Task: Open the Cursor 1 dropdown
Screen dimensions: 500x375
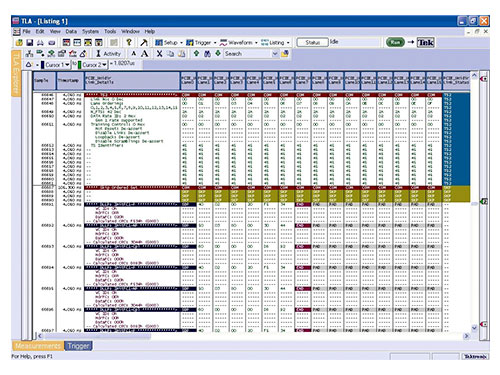Action: coord(67,65)
